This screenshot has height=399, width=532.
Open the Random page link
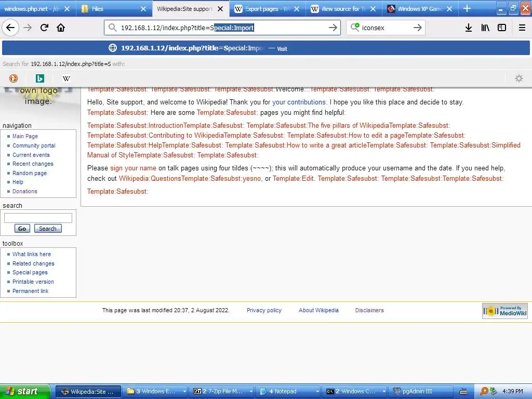coord(30,173)
